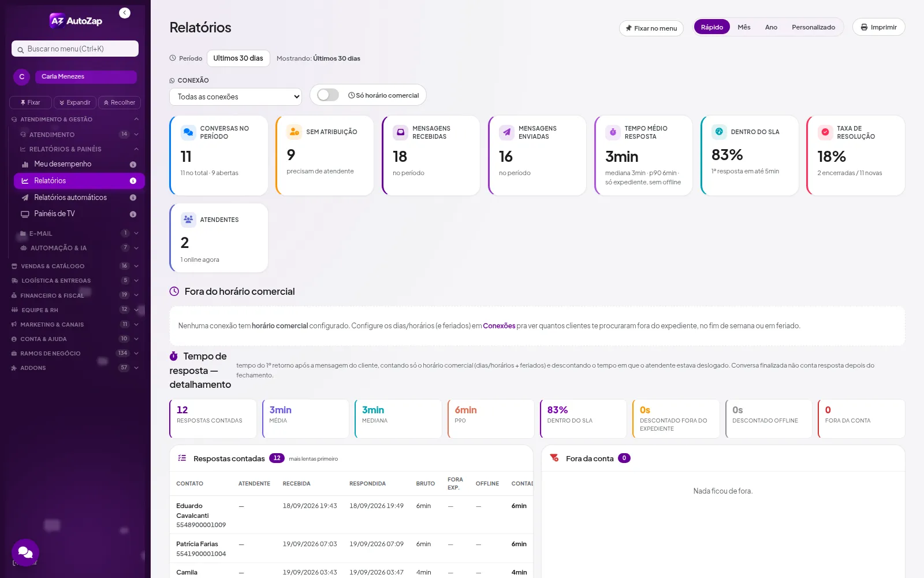Open the floating chat bubble icon
Screen dimensions: 924x578
click(x=25, y=553)
